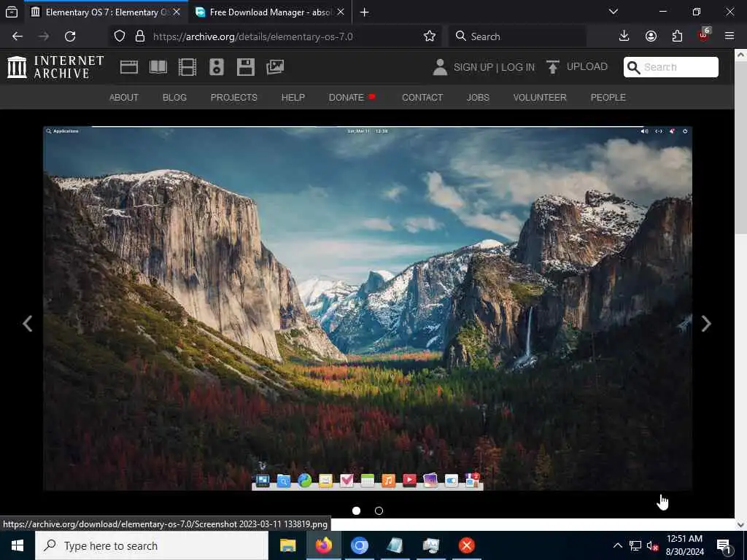Click the muted volume tray icon

pyautogui.click(x=652, y=546)
